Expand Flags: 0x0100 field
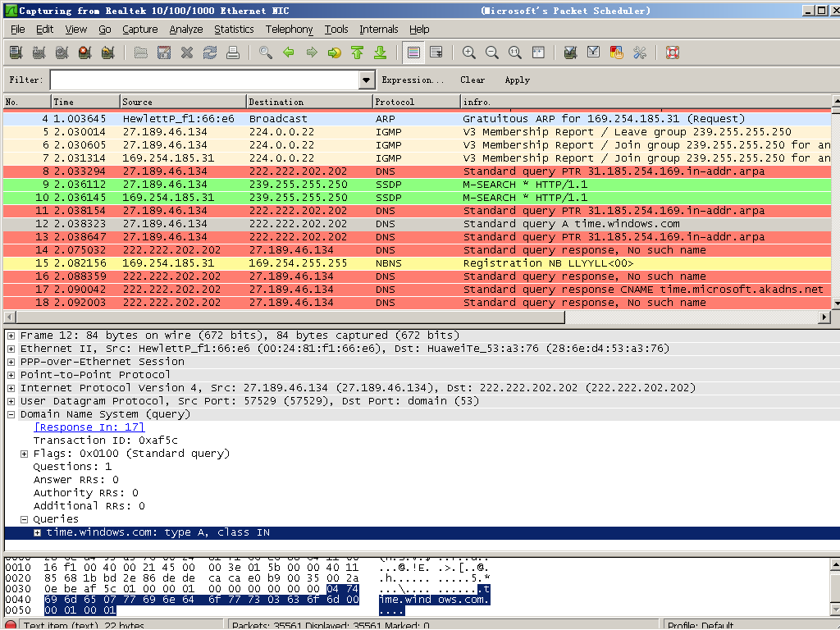This screenshot has height=630, width=840. 24,454
